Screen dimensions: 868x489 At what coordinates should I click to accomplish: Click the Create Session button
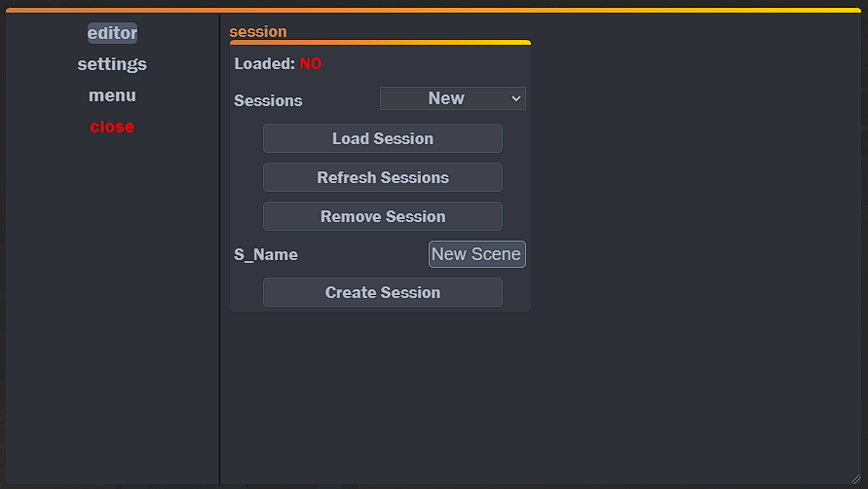pos(383,292)
